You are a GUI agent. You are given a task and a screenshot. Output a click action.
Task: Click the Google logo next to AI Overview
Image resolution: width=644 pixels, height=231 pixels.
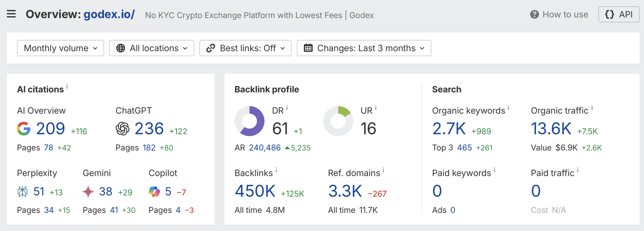(x=24, y=129)
